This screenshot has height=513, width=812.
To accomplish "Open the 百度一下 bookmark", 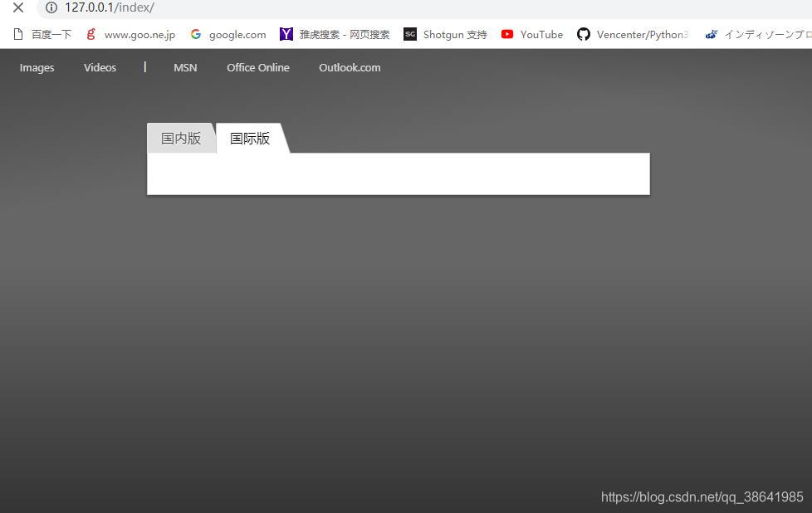I will [42, 34].
